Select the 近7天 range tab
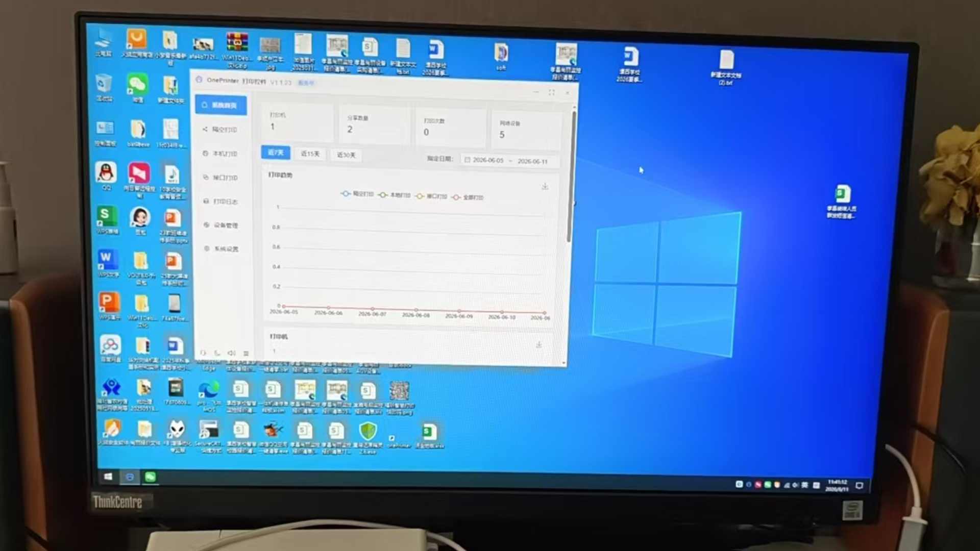The width and height of the screenshot is (980, 551). pos(276,153)
